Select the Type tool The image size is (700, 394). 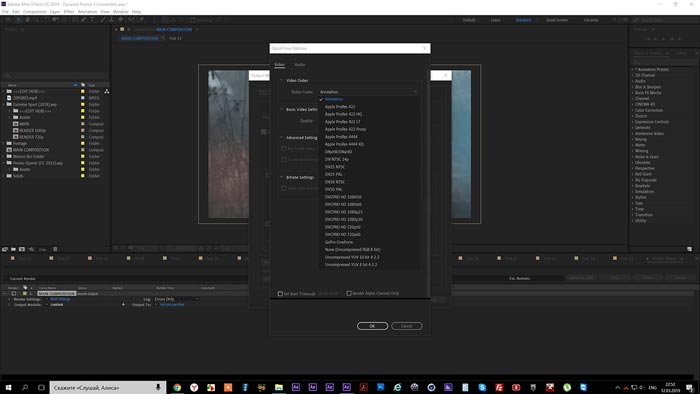click(92, 20)
